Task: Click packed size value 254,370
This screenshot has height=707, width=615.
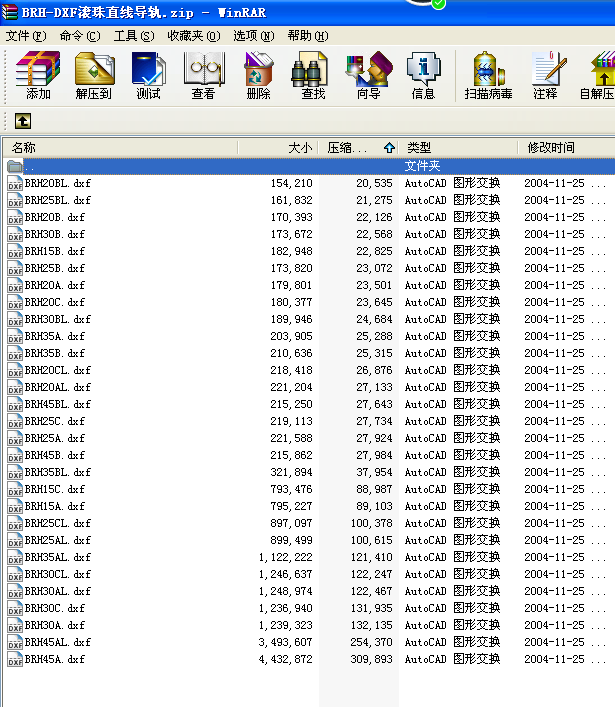Action: click(x=371, y=642)
